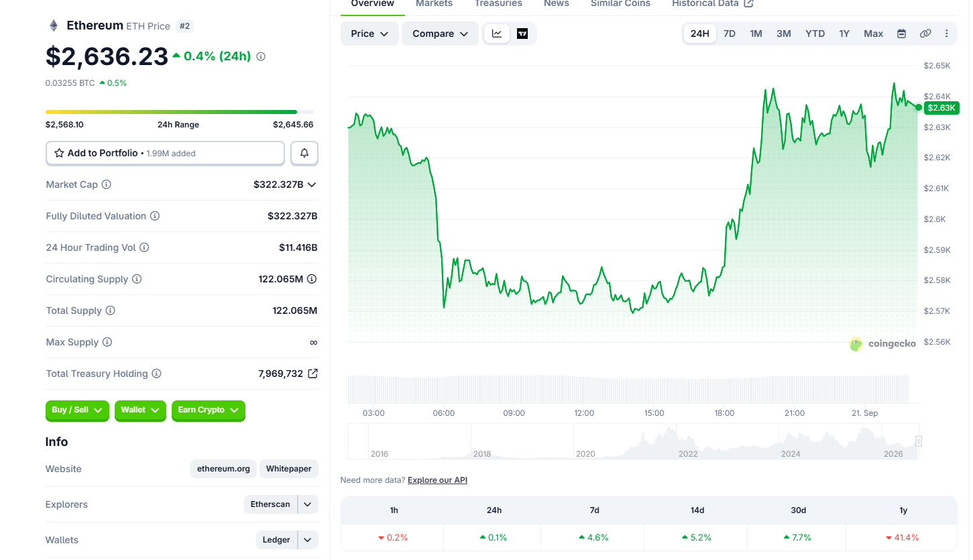Click the star icon in Add to Portfolio
This screenshot has height=560, width=973.
coord(59,153)
